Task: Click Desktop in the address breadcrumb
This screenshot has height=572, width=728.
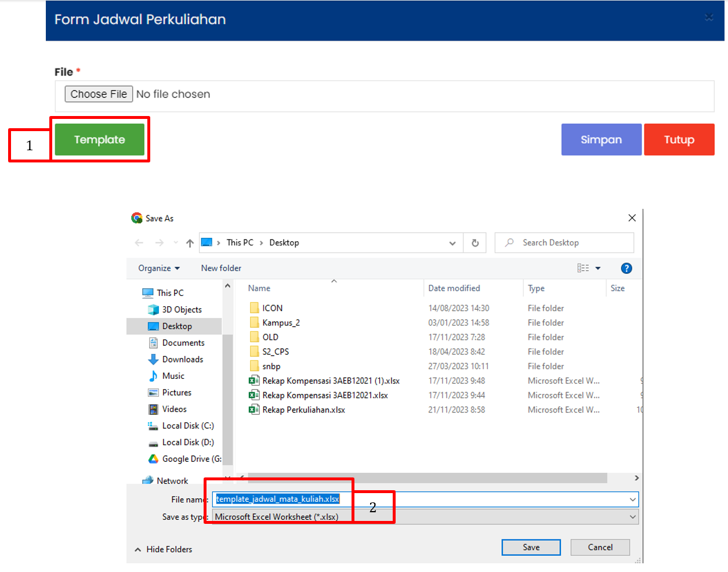Action: 284,242
